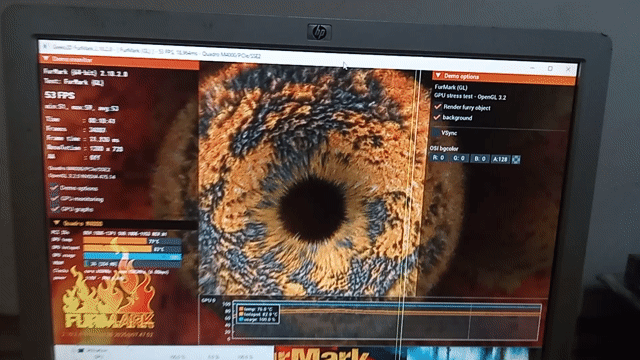Collapse the Demo options panel triangle
640x360 pixels.
(x=438, y=76)
